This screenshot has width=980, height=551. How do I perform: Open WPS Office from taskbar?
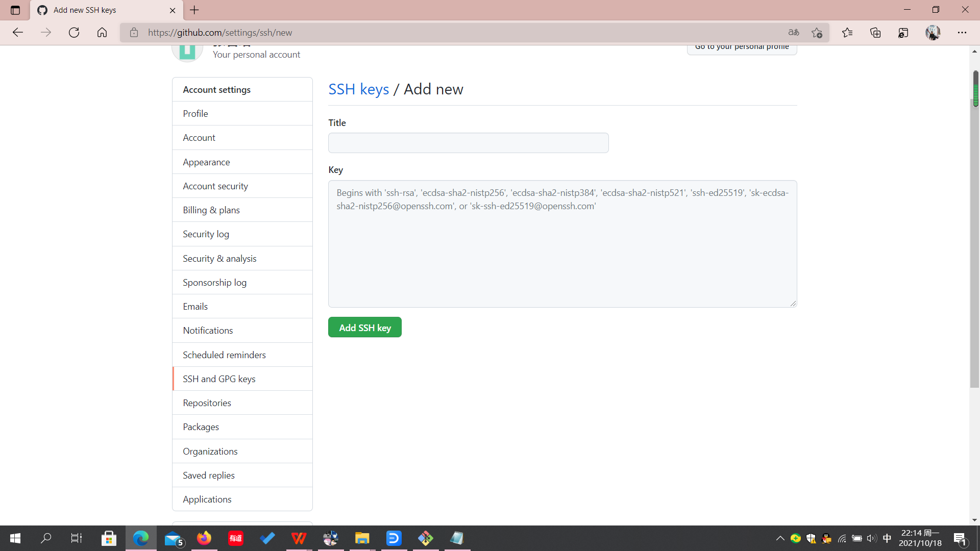299,538
